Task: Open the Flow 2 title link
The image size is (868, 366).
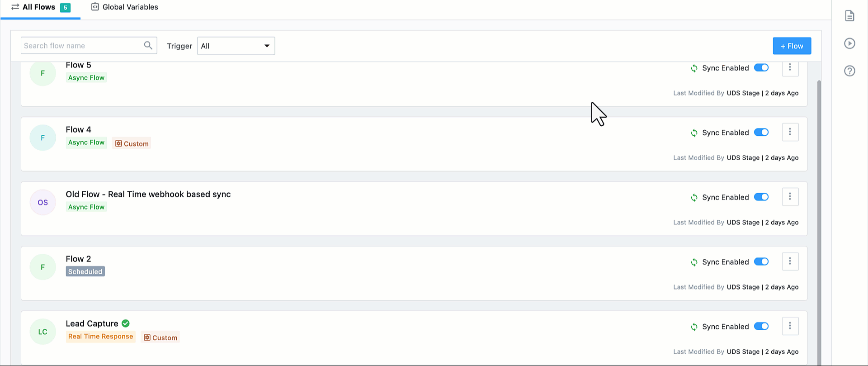Action: (x=78, y=259)
